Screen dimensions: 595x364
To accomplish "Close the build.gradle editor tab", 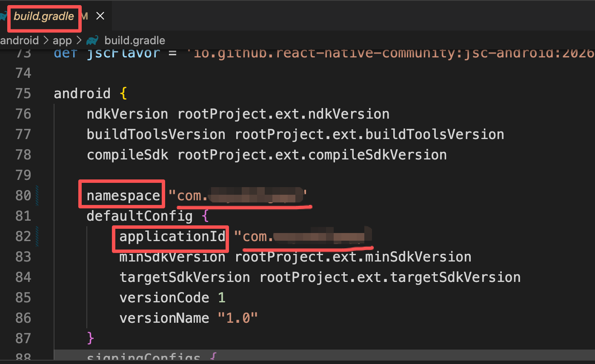I will pyautogui.click(x=100, y=16).
